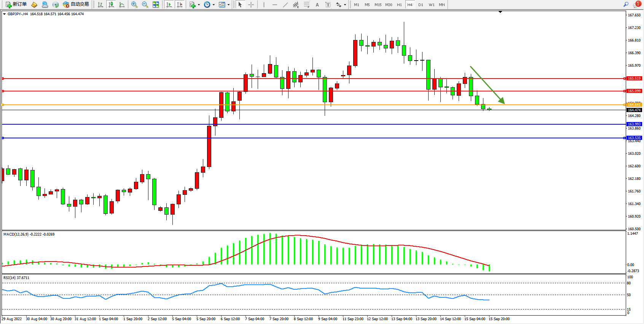Zoom in on the chart

tap(134, 5)
